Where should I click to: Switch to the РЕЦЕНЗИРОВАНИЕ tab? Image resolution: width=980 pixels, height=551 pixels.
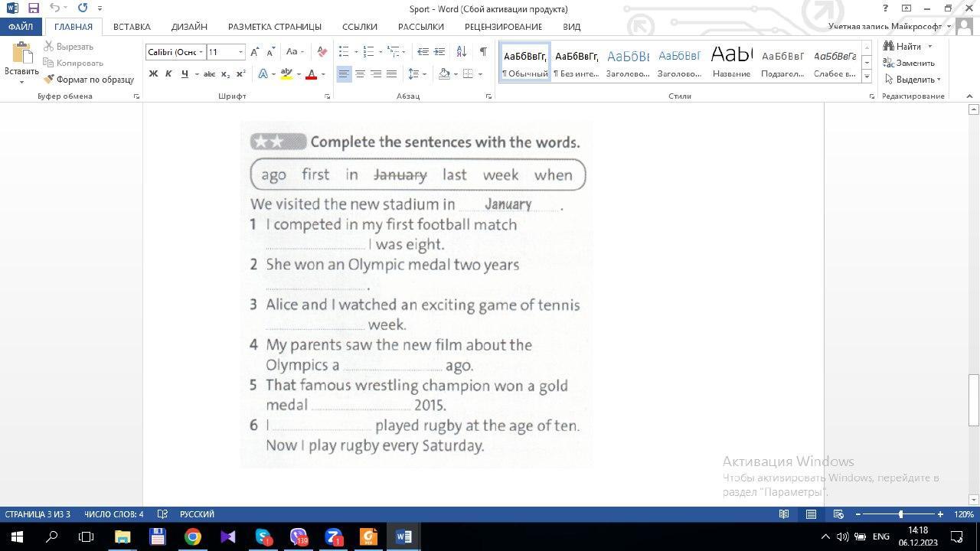tap(503, 26)
